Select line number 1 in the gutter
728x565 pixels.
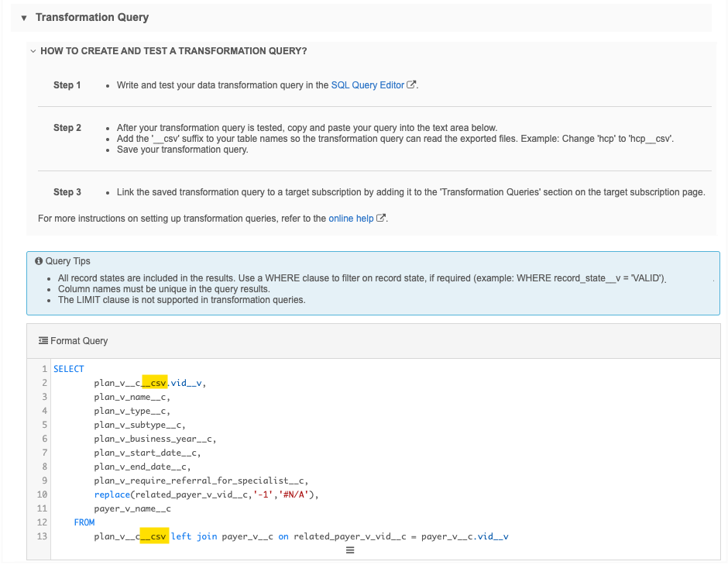coord(44,369)
